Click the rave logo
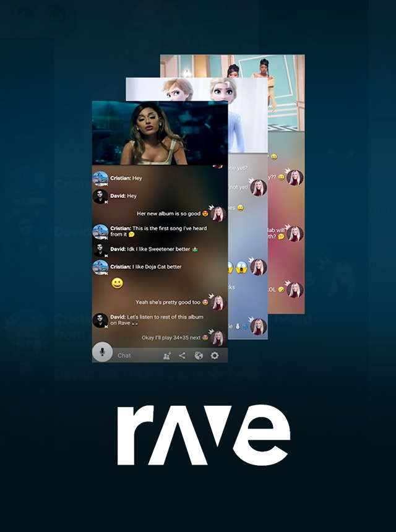This screenshot has width=396, height=532. pyautogui.click(x=204, y=435)
